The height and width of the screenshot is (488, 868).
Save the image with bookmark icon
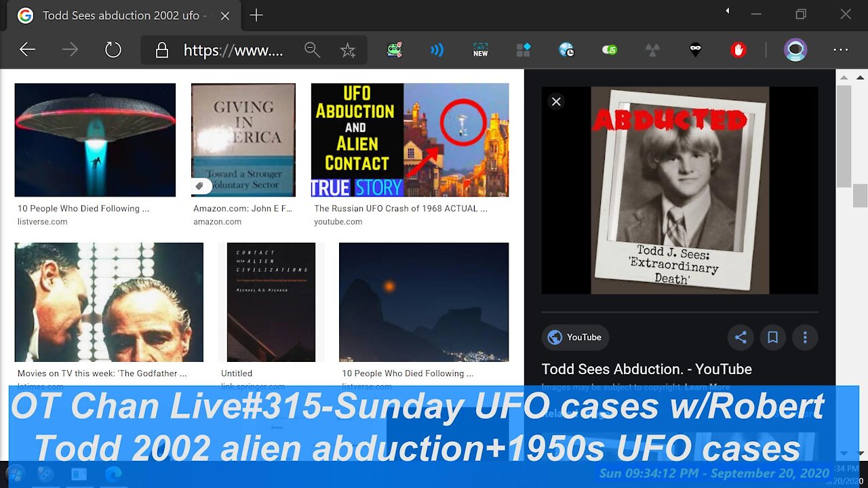772,338
